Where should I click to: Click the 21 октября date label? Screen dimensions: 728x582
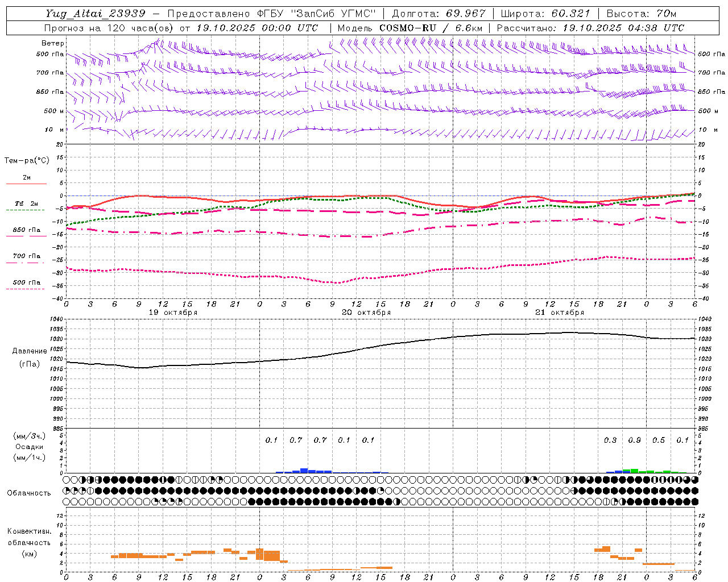560,313
